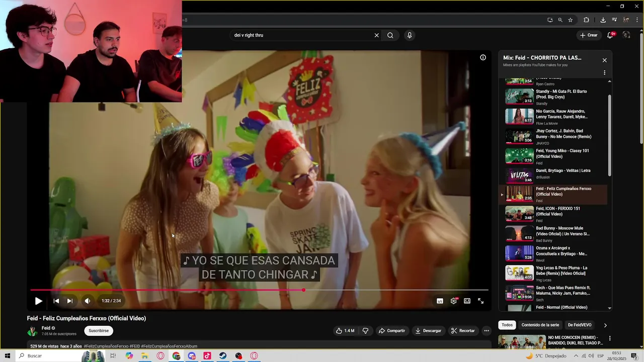Subscribe to Feid with Suscribirse
The image size is (644, 362).
tap(99, 331)
